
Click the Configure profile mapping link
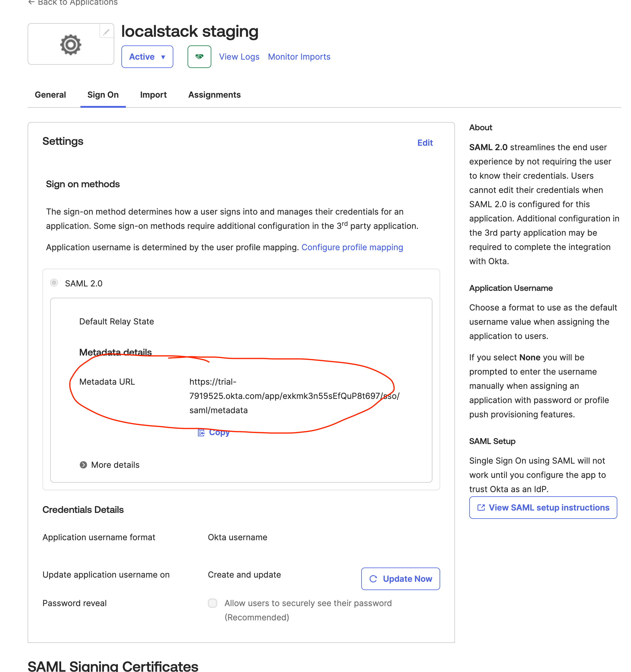tap(352, 247)
